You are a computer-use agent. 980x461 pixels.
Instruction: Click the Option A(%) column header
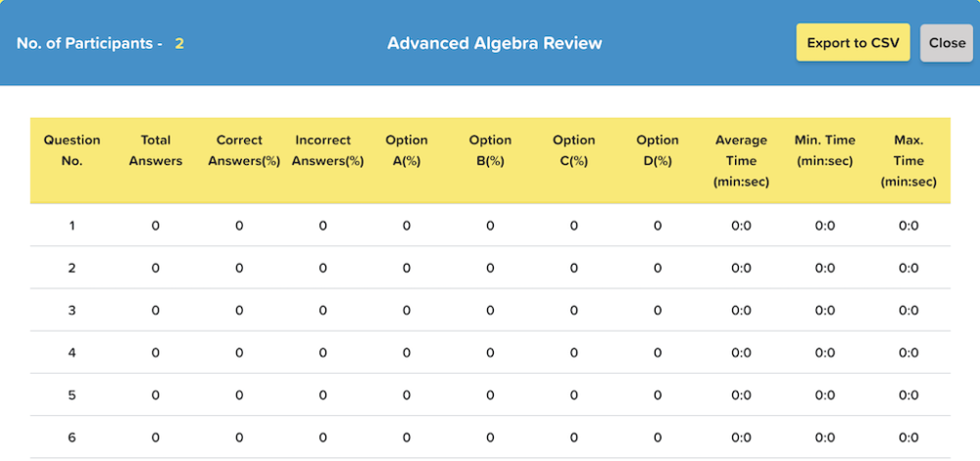click(407, 151)
